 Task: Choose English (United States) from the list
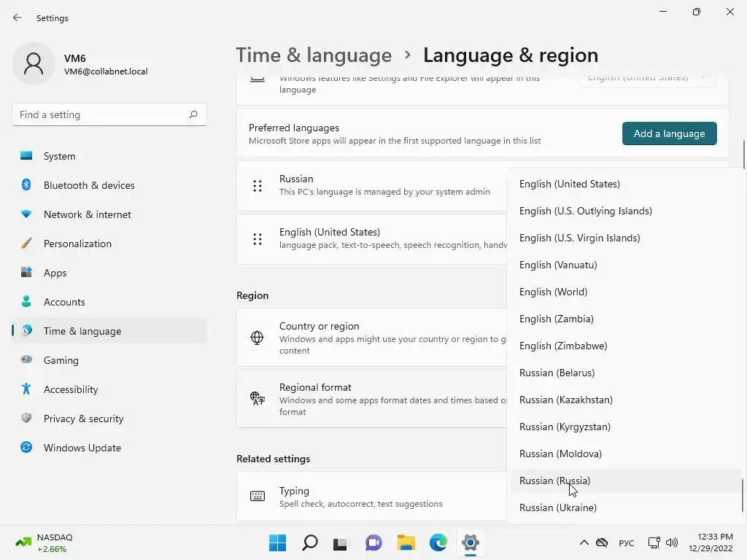(624, 184)
